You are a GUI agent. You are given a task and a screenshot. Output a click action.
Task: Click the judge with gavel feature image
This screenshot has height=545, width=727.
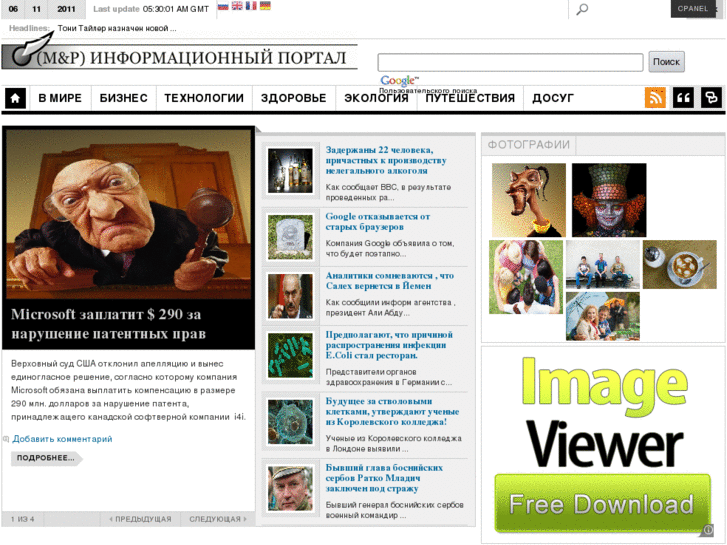click(128, 214)
